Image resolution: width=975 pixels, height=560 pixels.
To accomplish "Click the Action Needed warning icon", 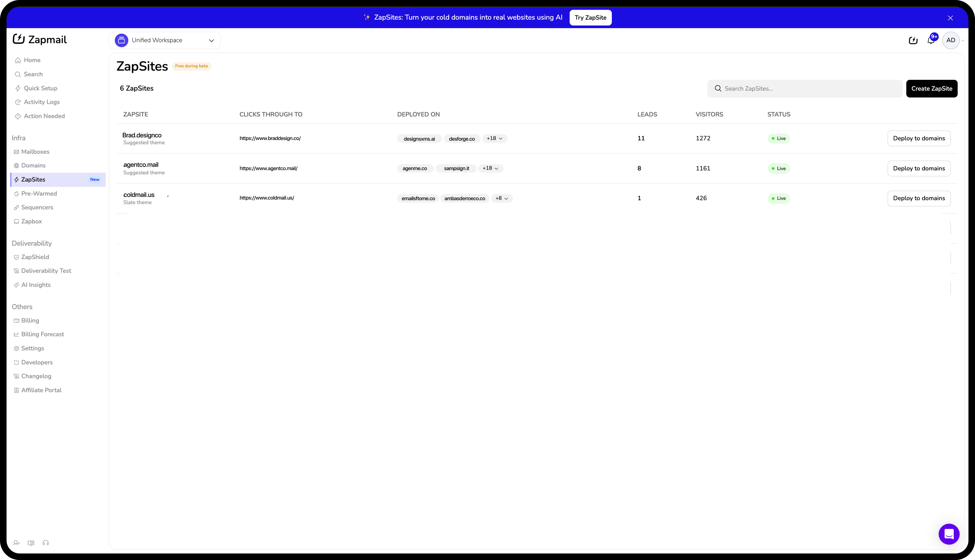I will coord(18,116).
